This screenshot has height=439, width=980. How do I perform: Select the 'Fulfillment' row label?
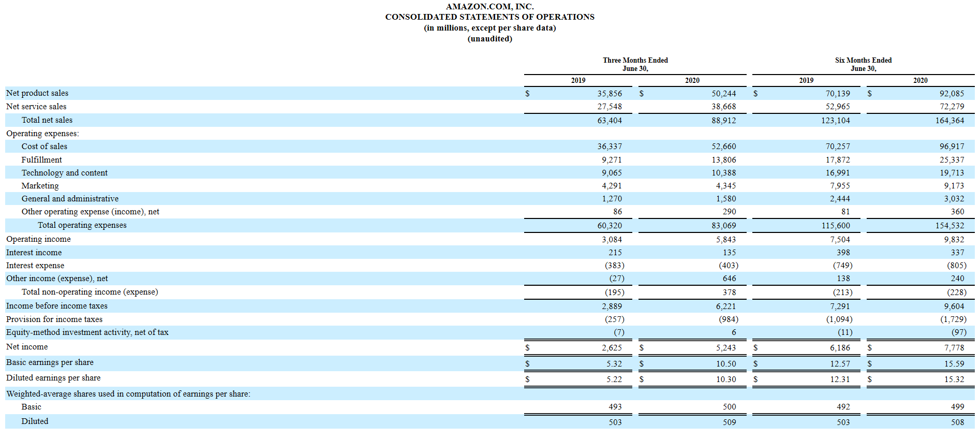(x=41, y=160)
